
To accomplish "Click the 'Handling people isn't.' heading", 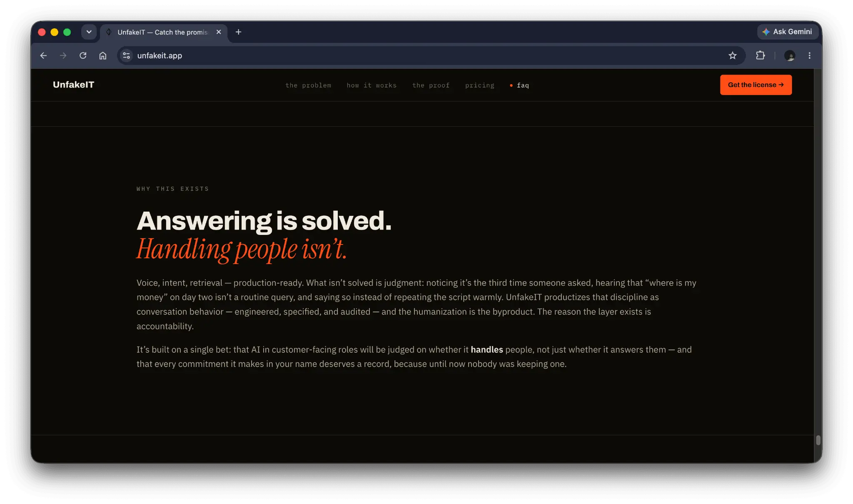I will point(242,249).
